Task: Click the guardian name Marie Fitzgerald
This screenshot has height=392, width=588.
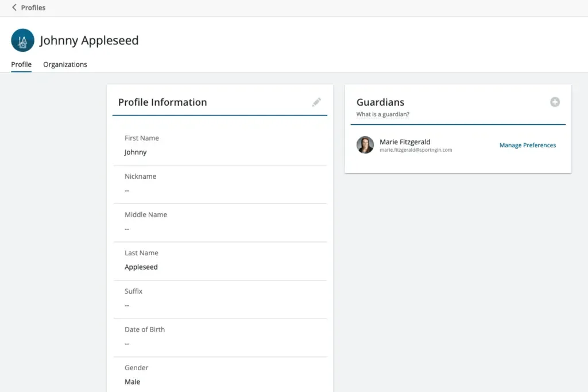Action: [x=405, y=142]
